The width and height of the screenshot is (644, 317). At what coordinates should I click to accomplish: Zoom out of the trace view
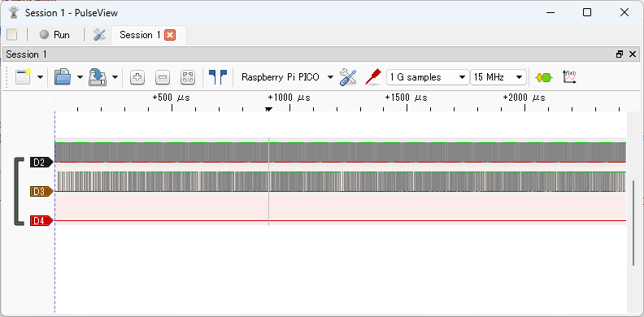163,77
